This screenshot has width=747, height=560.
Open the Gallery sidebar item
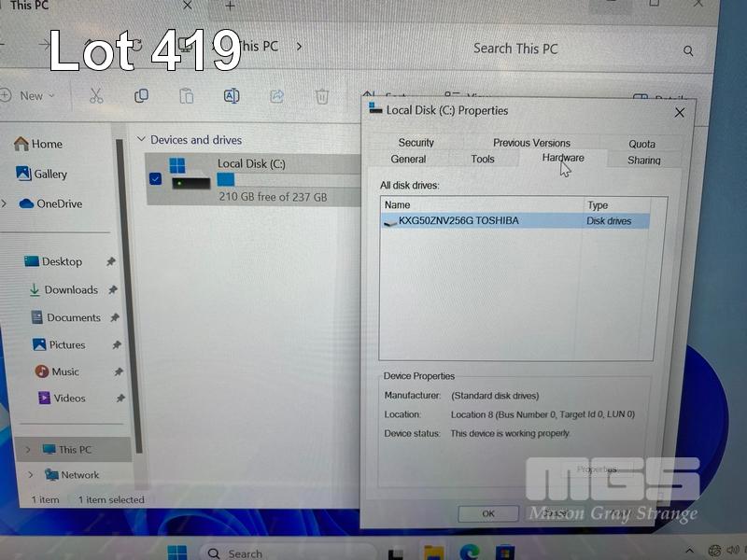click(50, 174)
